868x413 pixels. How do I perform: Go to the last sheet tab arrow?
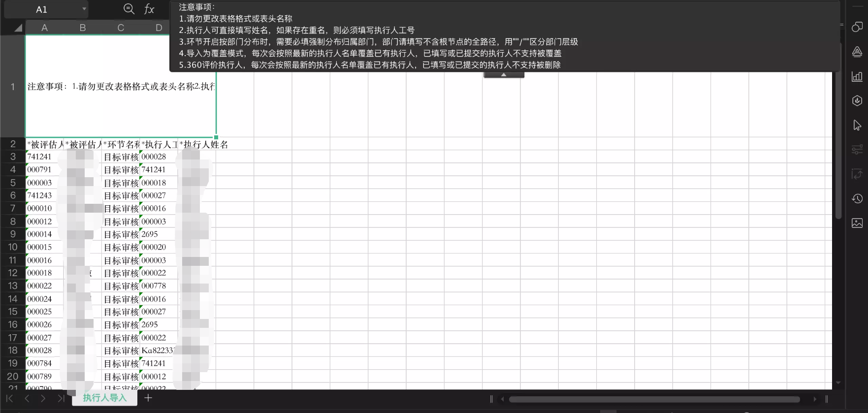point(61,398)
